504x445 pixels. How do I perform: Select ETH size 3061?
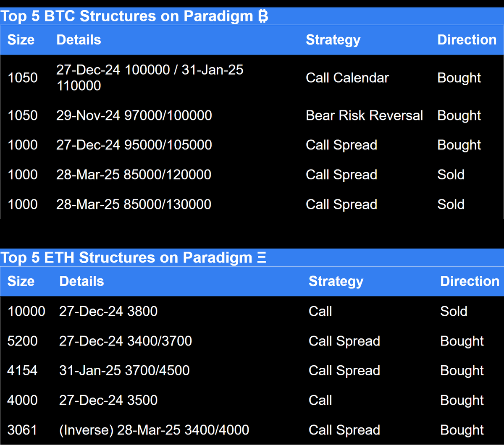(23, 430)
